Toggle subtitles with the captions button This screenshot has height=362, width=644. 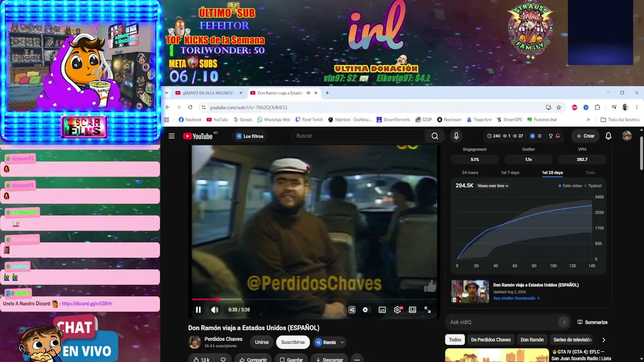pyautogui.click(x=382, y=310)
